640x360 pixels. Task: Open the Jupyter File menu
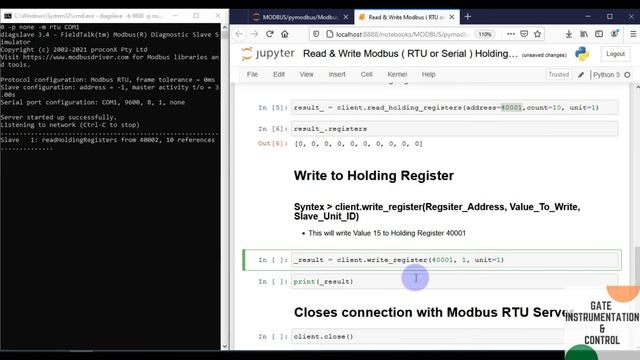click(252, 74)
